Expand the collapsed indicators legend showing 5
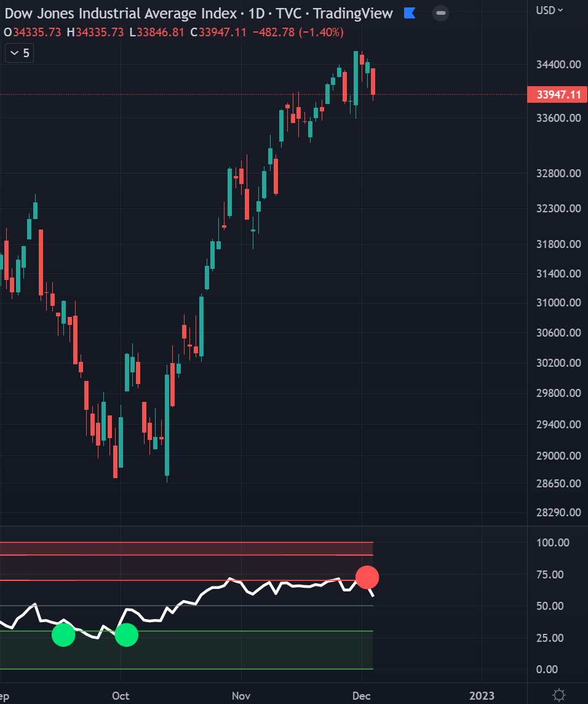 pyautogui.click(x=19, y=53)
